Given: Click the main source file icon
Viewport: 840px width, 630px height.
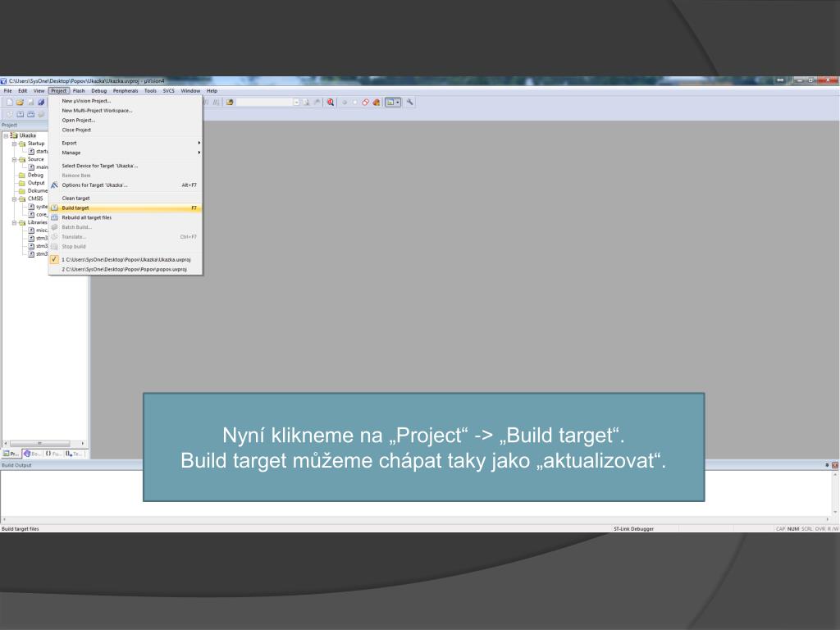Looking at the screenshot, I should (x=31, y=167).
